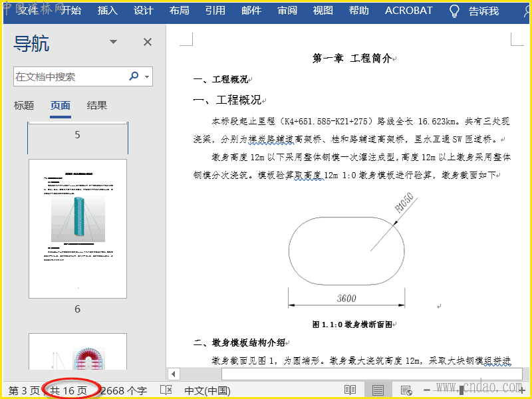Click the proofing errors book icon

(x=166, y=390)
